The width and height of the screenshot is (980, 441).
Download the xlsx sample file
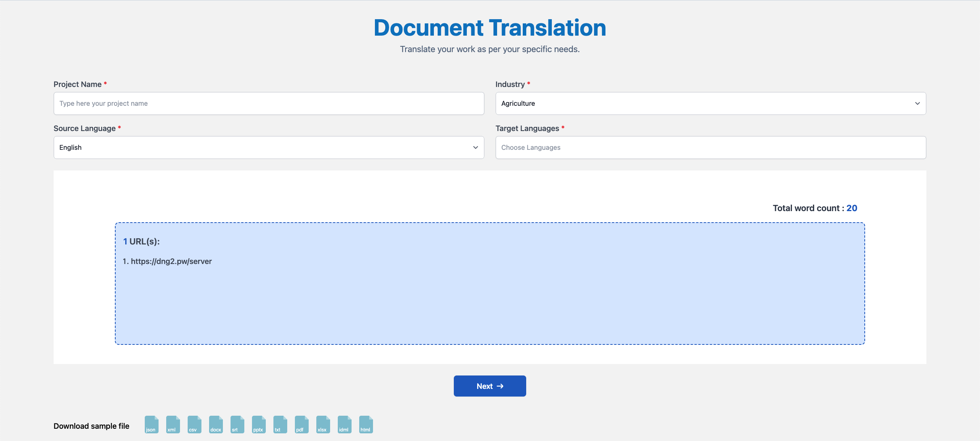coord(323,425)
